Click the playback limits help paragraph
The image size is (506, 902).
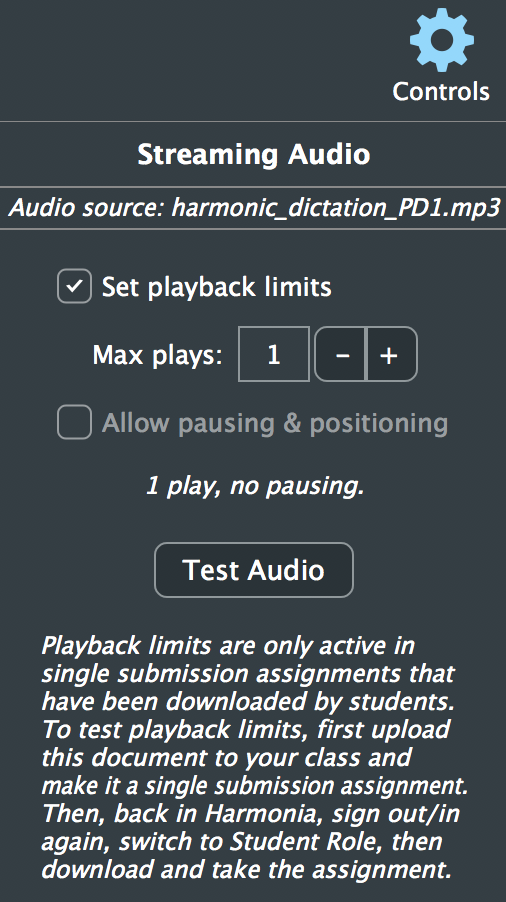[254, 758]
